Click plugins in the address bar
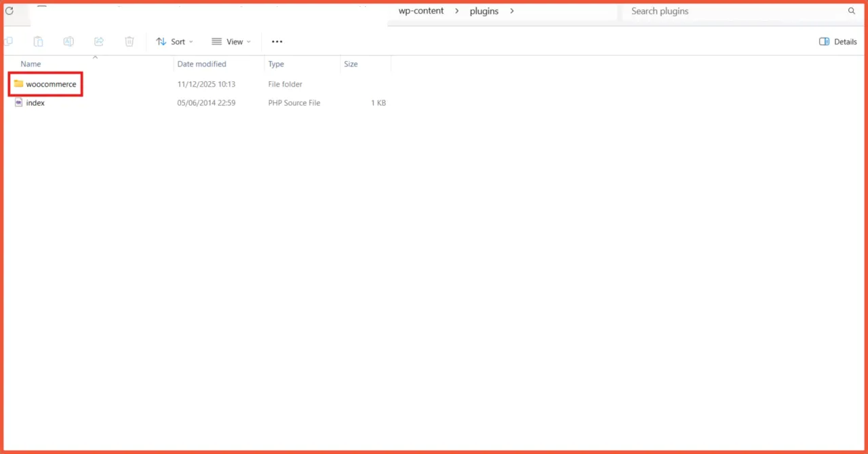Image resolution: width=868 pixels, height=454 pixels. (x=484, y=11)
